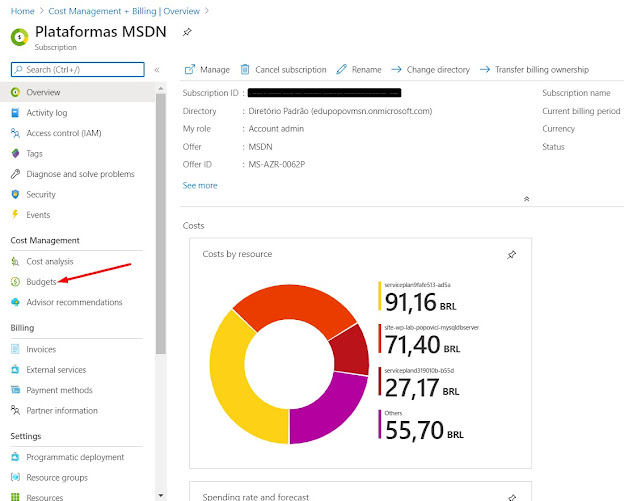Pin the Plataformas MSDN subscription to dashboard
Image resolution: width=624 pixels, height=501 pixels.
(x=187, y=32)
